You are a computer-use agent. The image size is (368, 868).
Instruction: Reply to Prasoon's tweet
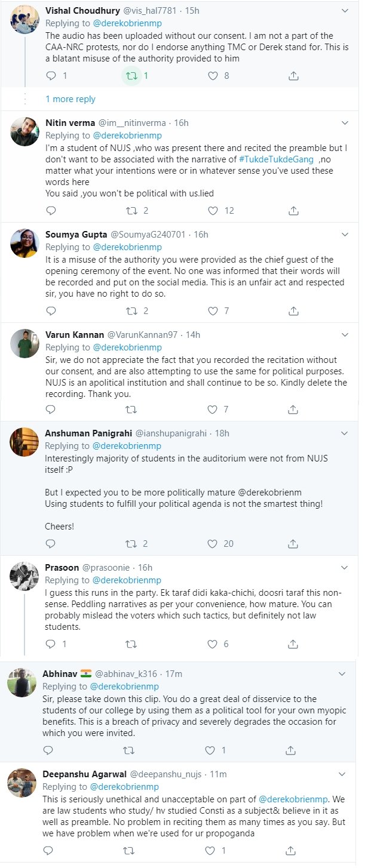[51, 644]
